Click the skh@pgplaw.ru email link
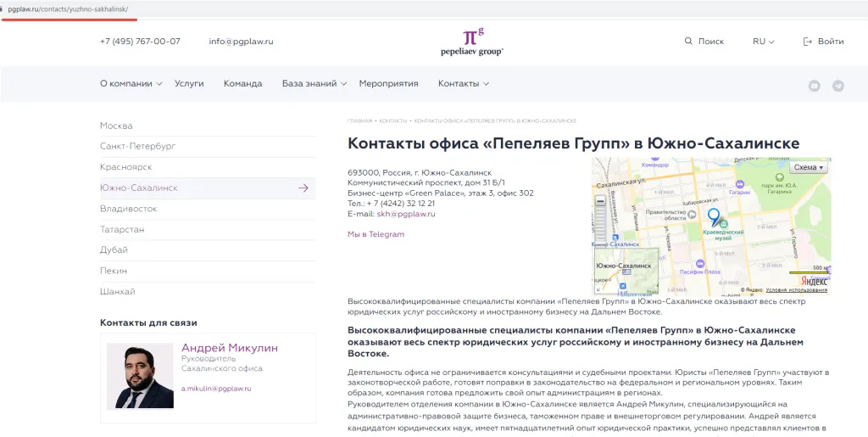Screen dimensions: 868x437 [406, 214]
